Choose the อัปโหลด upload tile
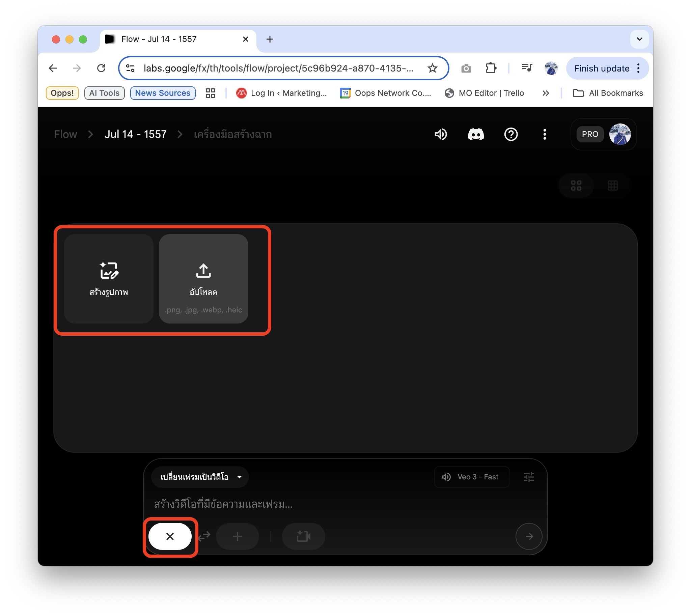The image size is (691, 616). (x=203, y=279)
